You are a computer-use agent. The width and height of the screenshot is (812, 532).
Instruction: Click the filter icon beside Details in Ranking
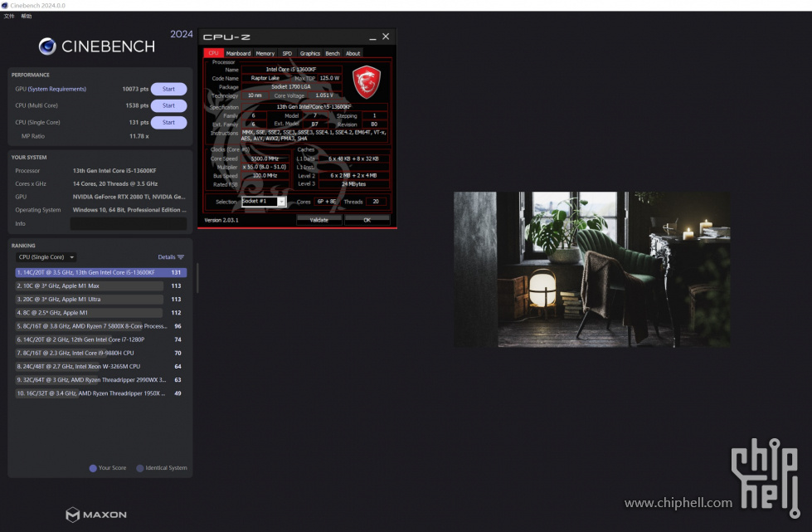pos(181,257)
